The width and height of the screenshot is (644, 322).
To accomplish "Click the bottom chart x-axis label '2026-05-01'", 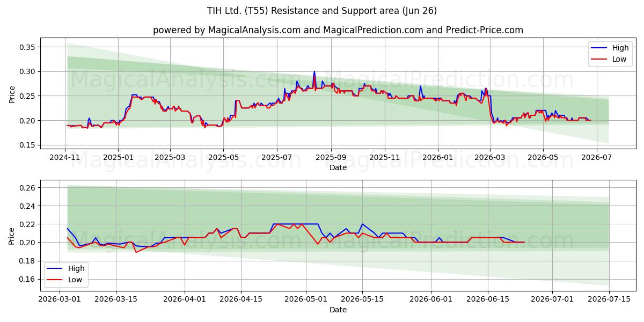I will [306, 300].
